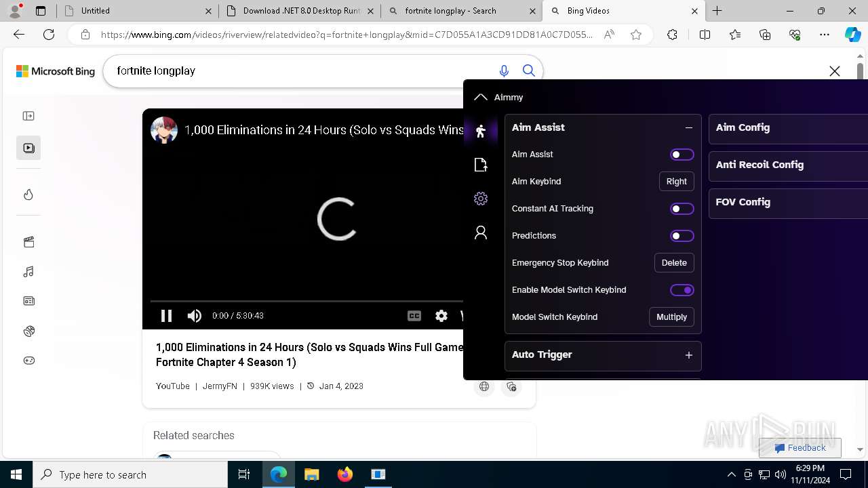868x488 pixels.
Task: Open video player settings gear
Action: [441, 316]
